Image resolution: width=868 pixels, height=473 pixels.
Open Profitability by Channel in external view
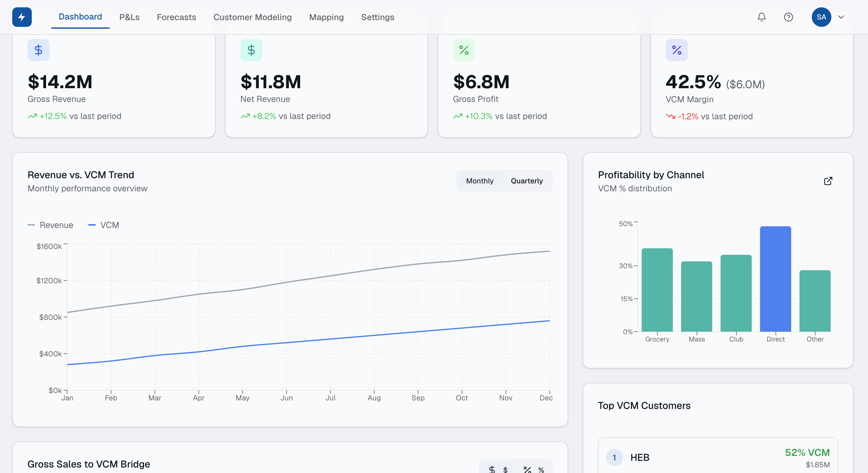point(828,181)
